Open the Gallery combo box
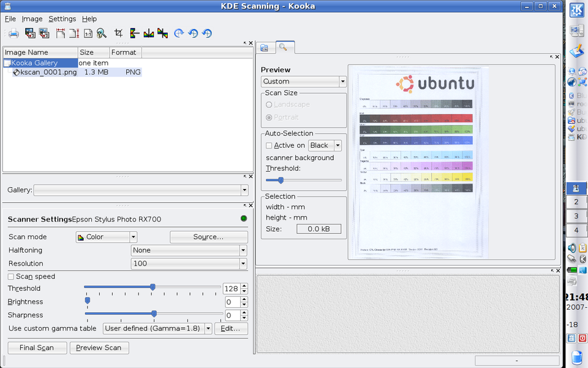The height and width of the screenshot is (368, 588). [x=141, y=190]
